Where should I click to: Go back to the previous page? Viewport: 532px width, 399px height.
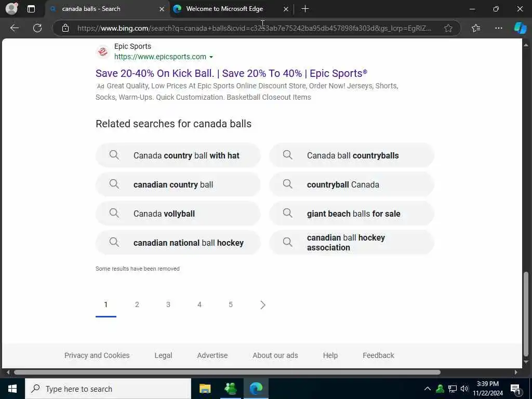pyautogui.click(x=14, y=28)
